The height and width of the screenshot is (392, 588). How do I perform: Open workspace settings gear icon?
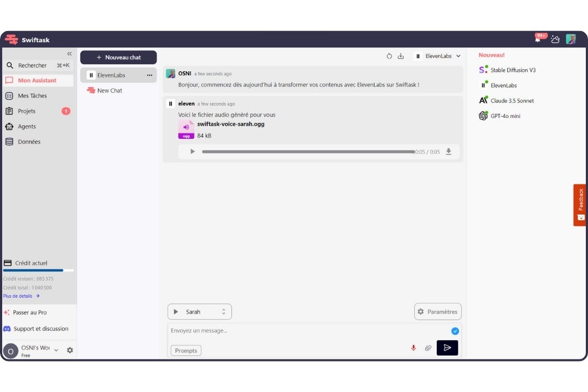click(70, 350)
